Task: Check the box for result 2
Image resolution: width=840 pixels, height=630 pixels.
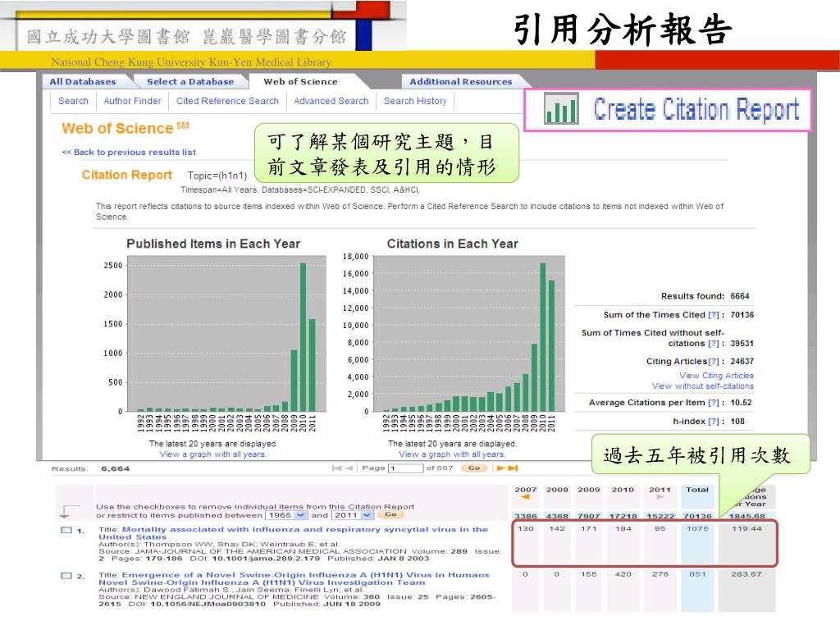Action: point(66,576)
